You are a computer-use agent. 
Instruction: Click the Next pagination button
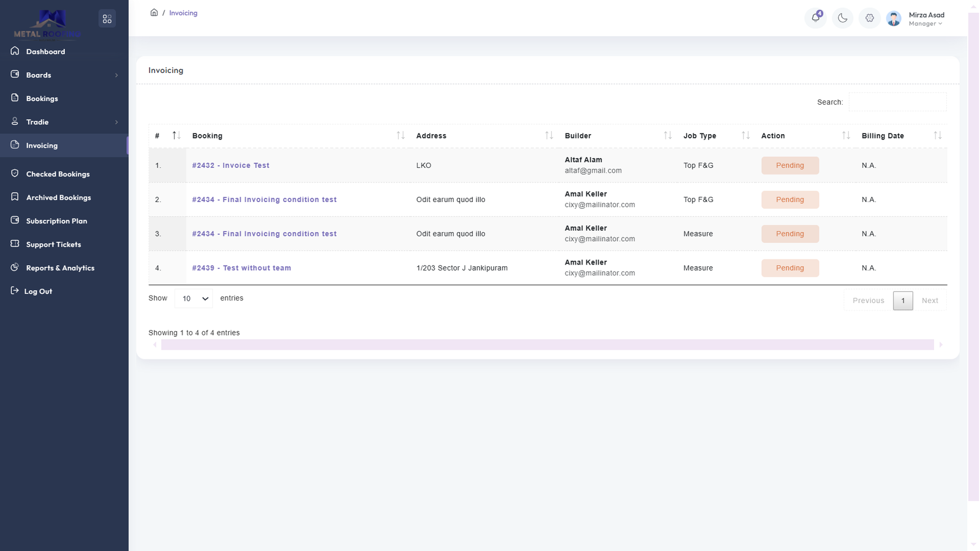[929, 301]
